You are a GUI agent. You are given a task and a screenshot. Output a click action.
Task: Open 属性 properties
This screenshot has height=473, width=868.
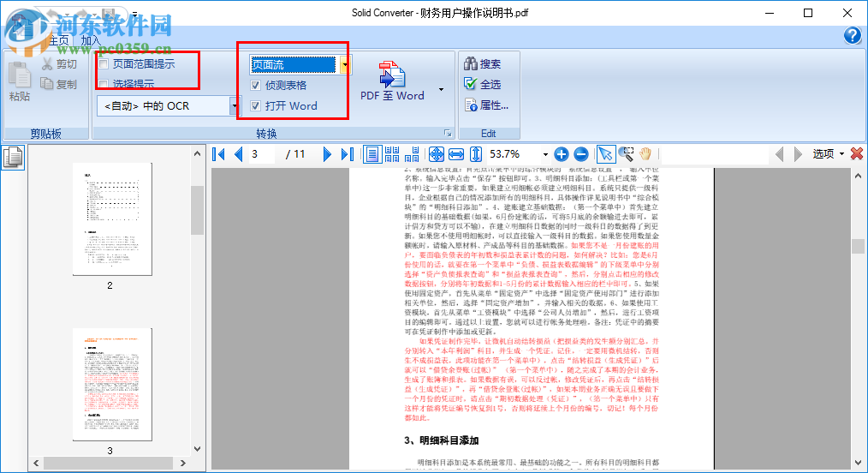pos(486,105)
